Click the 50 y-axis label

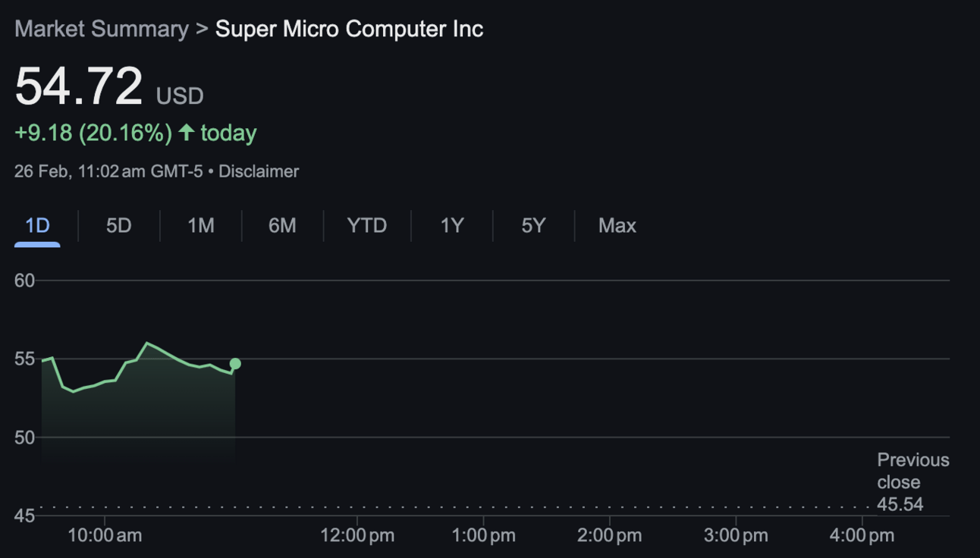pos(24,437)
